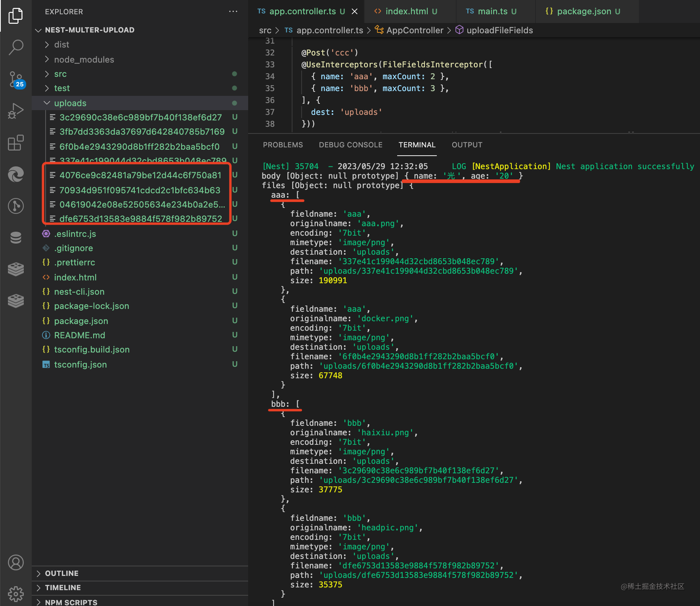This screenshot has width=700, height=606.
Task: Open the DEBUG CONSOLE panel tab
Action: (x=350, y=145)
